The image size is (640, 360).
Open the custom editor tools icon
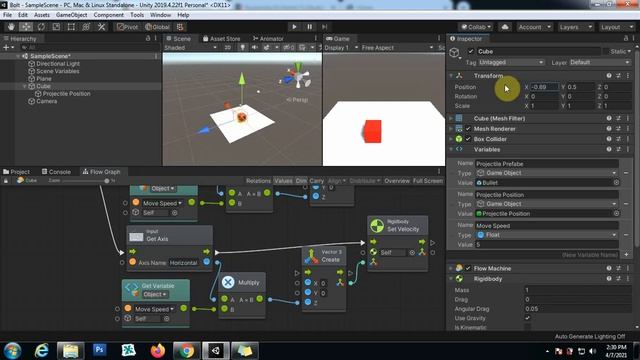tap(101, 27)
